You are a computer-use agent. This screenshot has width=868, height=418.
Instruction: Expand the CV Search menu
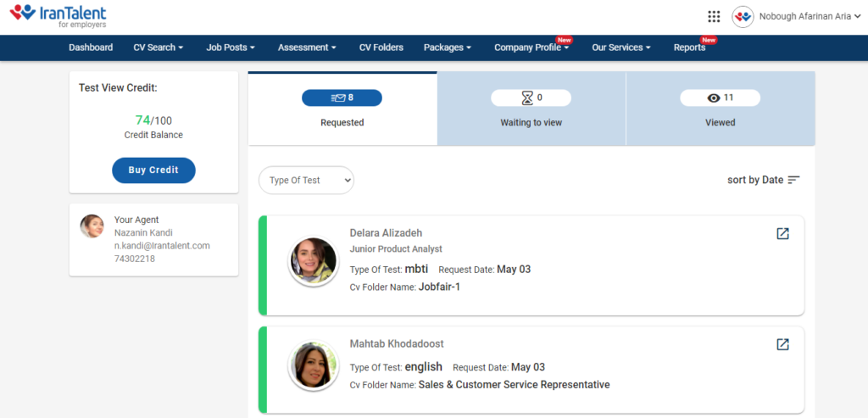[x=159, y=47]
